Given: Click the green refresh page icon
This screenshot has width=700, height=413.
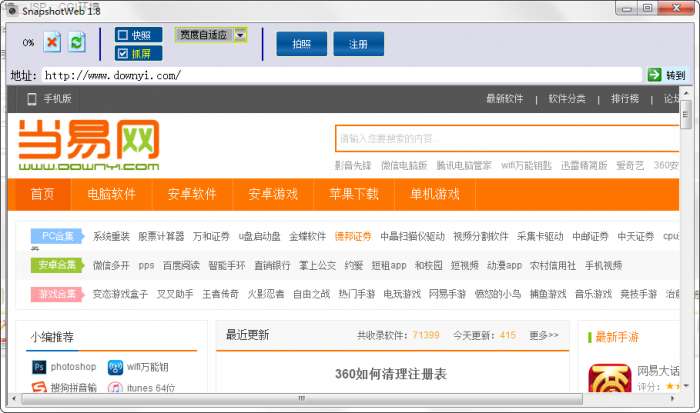Looking at the screenshot, I should tap(77, 43).
